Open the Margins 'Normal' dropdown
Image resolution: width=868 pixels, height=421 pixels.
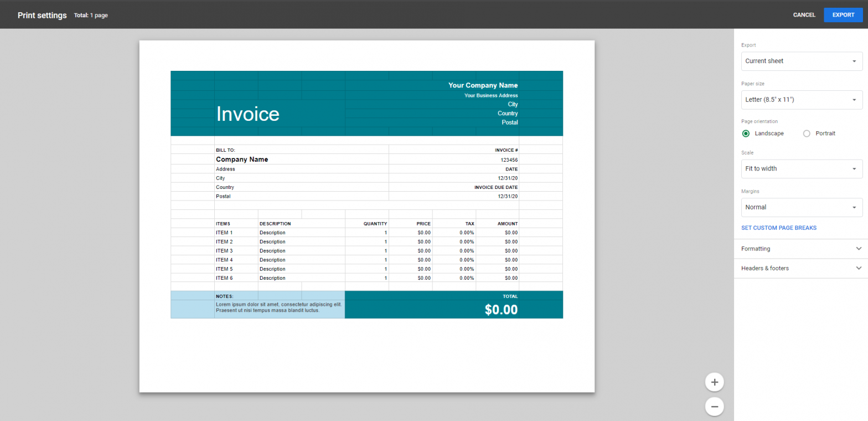pyautogui.click(x=802, y=207)
